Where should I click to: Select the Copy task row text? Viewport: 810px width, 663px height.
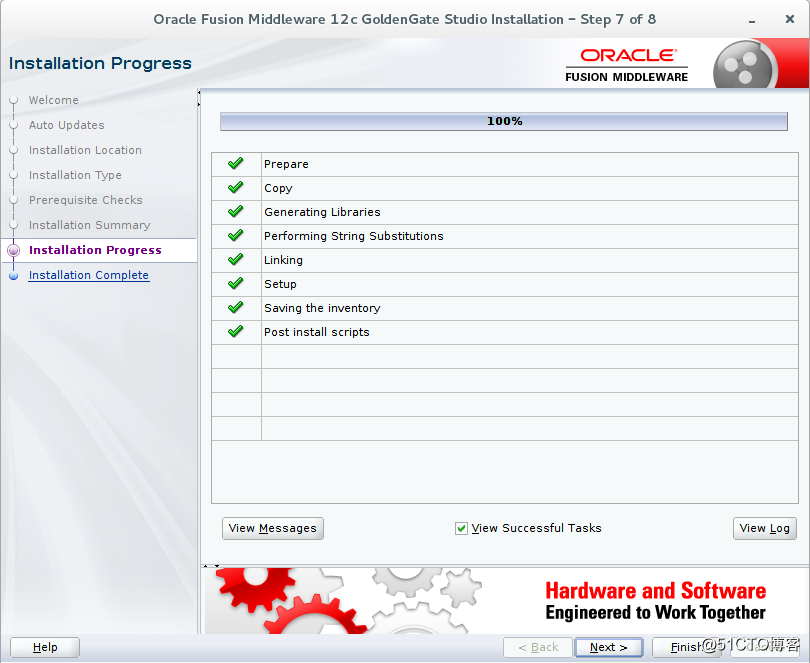tap(278, 188)
